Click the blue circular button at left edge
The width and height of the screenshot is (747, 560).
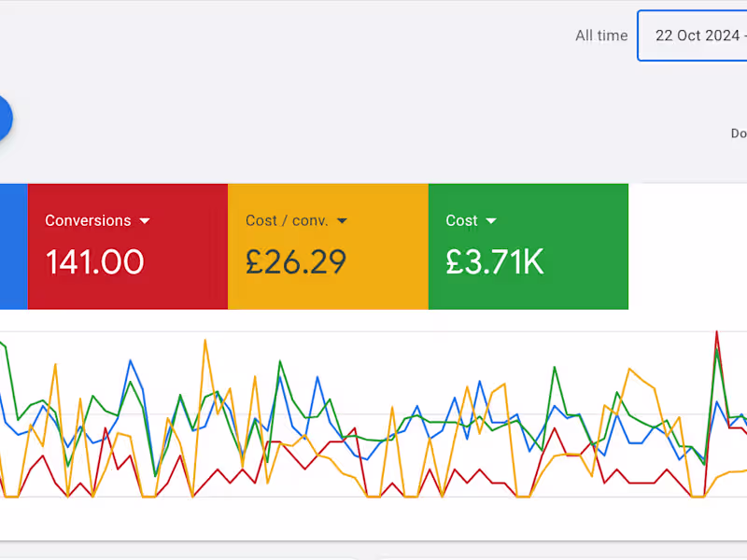point(4,119)
